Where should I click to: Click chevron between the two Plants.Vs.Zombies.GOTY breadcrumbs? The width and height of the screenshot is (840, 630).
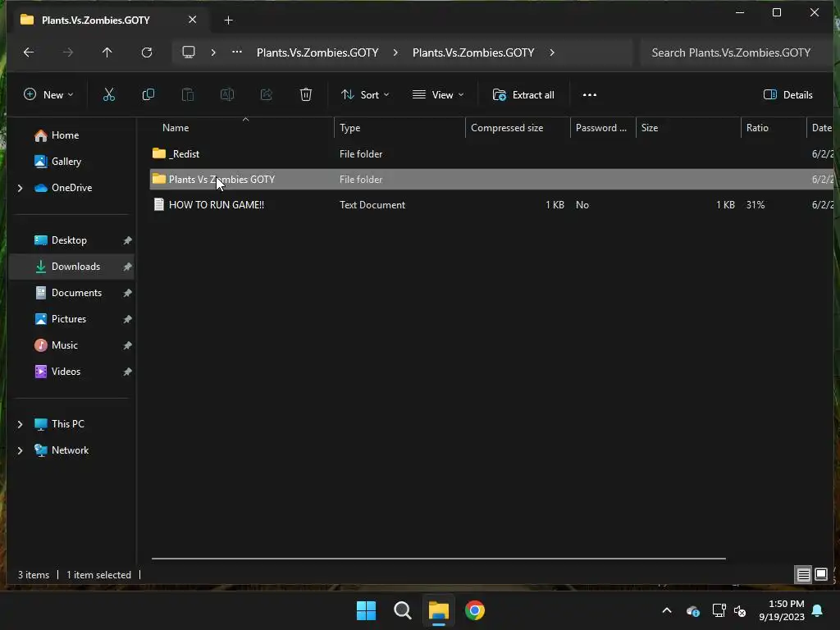395,52
